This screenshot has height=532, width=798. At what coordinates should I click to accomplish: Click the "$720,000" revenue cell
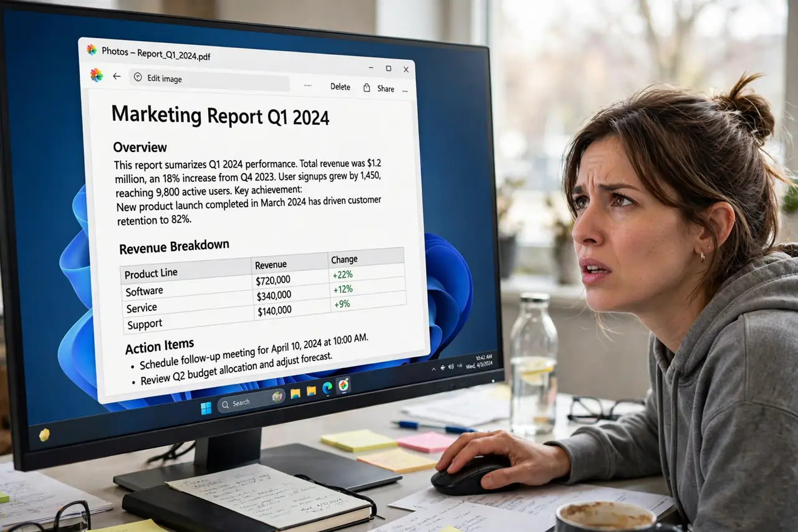click(273, 280)
